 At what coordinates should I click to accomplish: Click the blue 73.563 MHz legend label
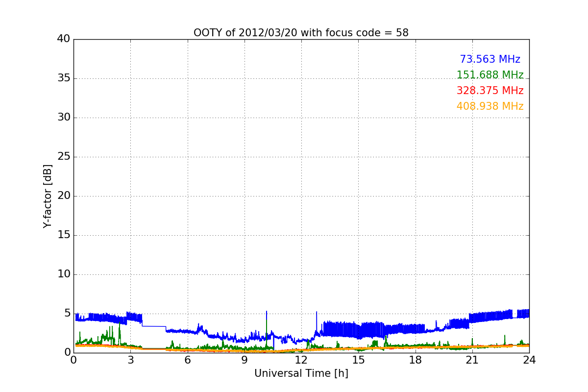[490, 59]
